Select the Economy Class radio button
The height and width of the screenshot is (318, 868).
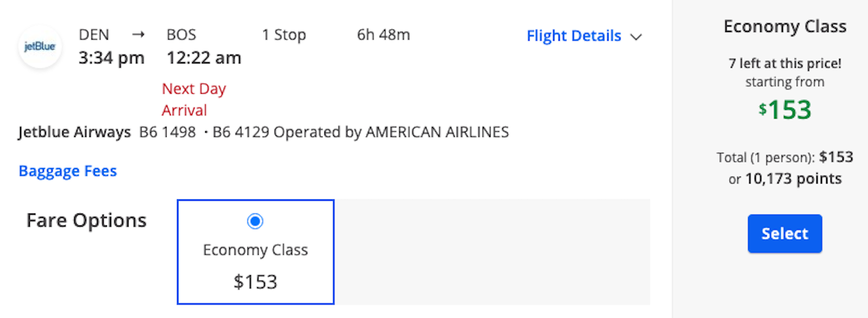point(255,221)
